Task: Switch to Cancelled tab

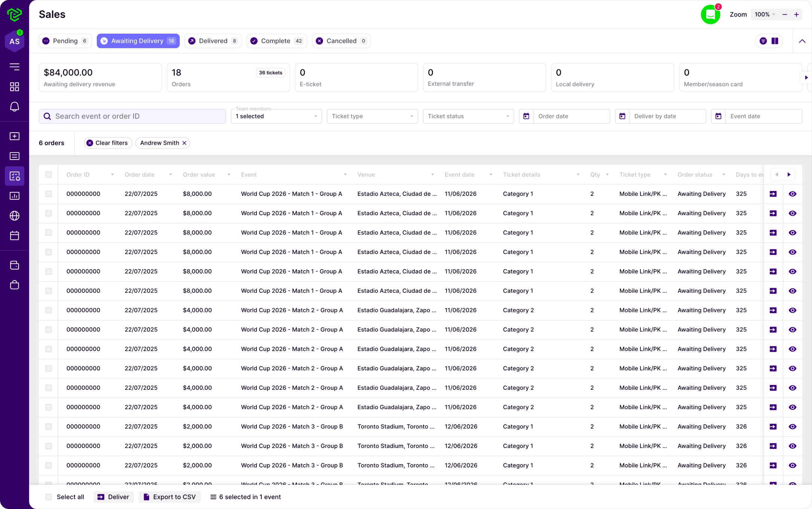Action: [341, 41]
